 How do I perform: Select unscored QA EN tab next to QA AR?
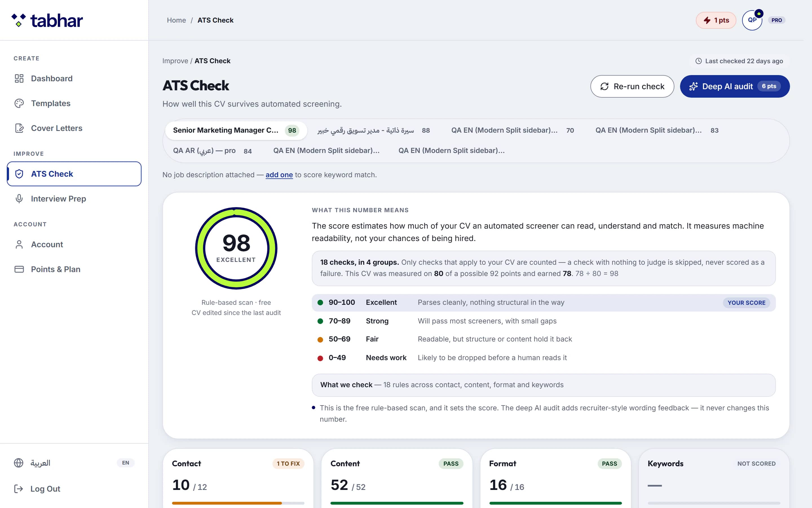pyautogui.click(x=326, y=151)
